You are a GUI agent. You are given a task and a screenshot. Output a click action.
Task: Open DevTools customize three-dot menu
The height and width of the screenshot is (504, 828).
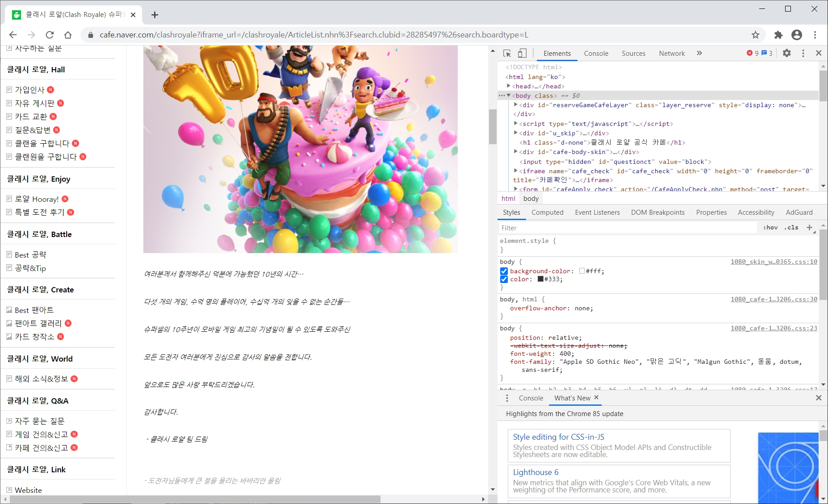[803, 53]
